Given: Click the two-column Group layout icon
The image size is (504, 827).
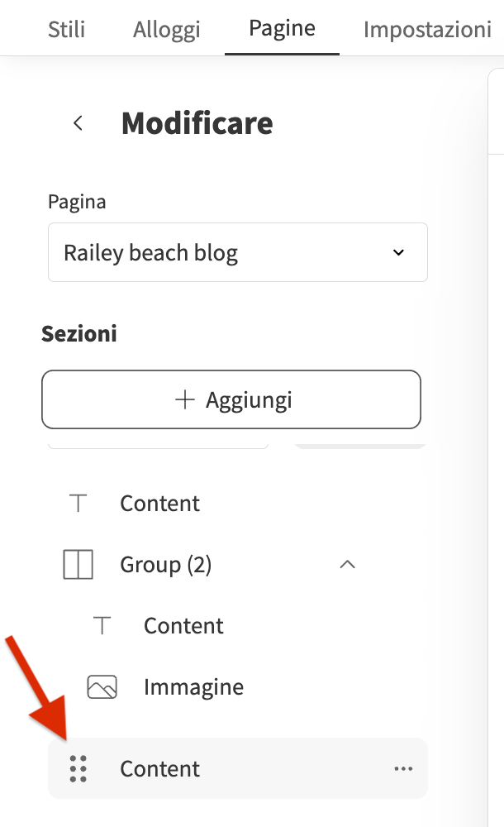Looking at the screenshot, I should pyautogui.click(x=78, y=564).
